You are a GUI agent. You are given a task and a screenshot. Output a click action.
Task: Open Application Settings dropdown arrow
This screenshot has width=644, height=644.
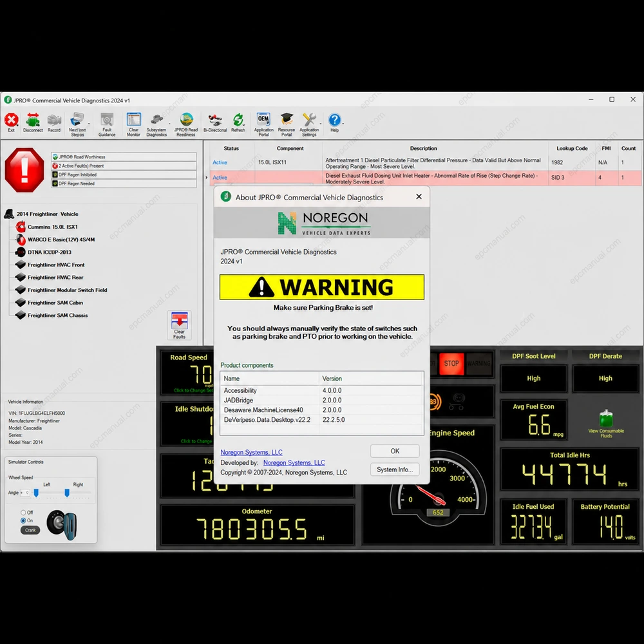321,123
